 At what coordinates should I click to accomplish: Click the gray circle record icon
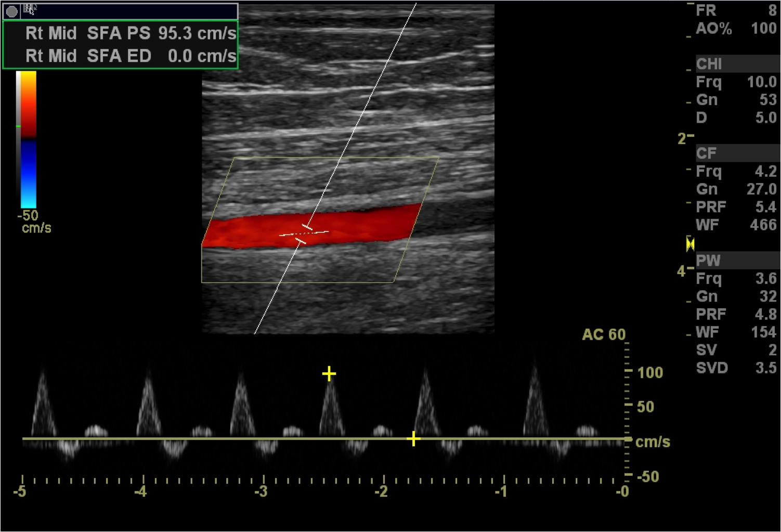[11, 11]
